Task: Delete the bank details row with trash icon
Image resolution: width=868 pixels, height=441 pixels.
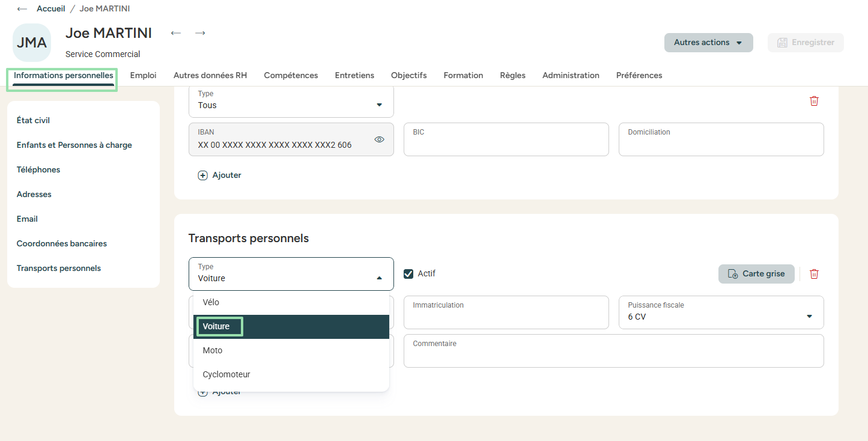Action: [814, 101]
